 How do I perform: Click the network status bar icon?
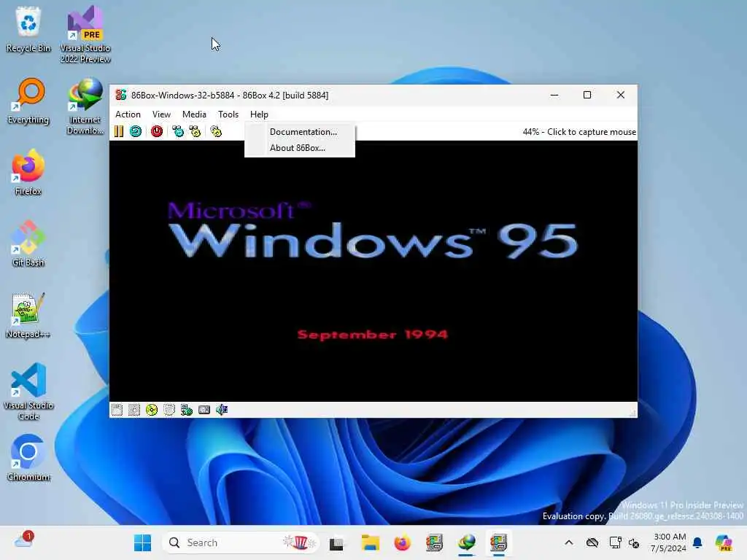pos(187,410)
